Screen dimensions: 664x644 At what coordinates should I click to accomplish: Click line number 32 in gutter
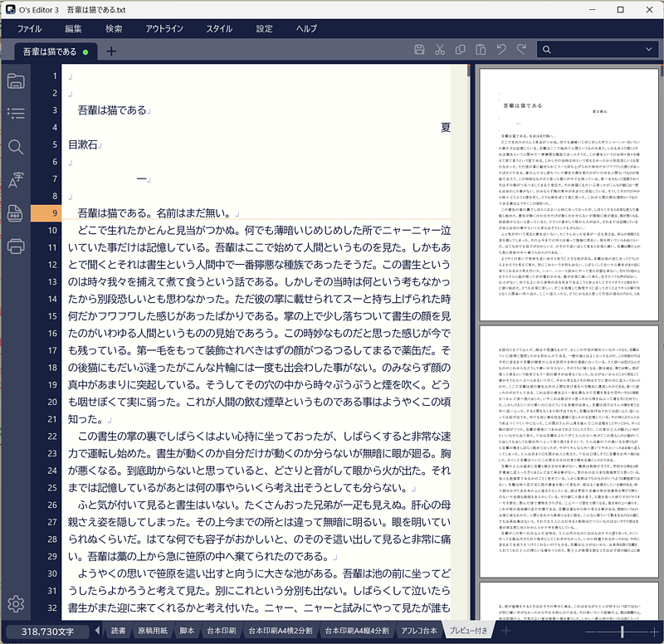(52, 607)
